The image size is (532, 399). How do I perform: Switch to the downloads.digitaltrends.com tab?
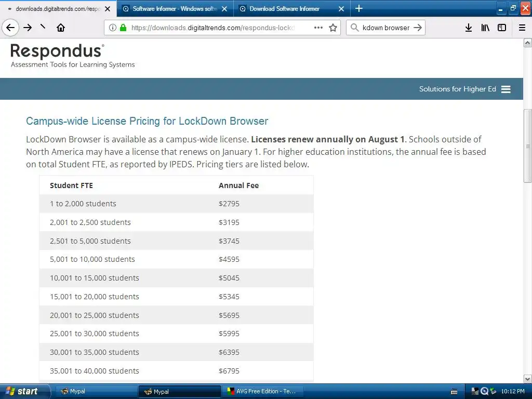click(58, 9)
